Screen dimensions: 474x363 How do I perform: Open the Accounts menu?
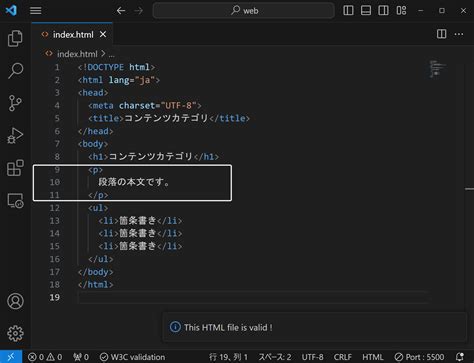pos(15,301)
